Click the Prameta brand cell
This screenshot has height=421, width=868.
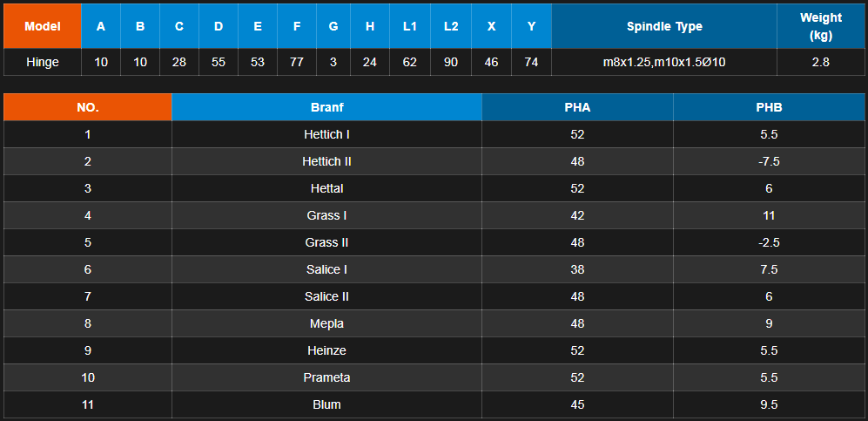point(327,377)
